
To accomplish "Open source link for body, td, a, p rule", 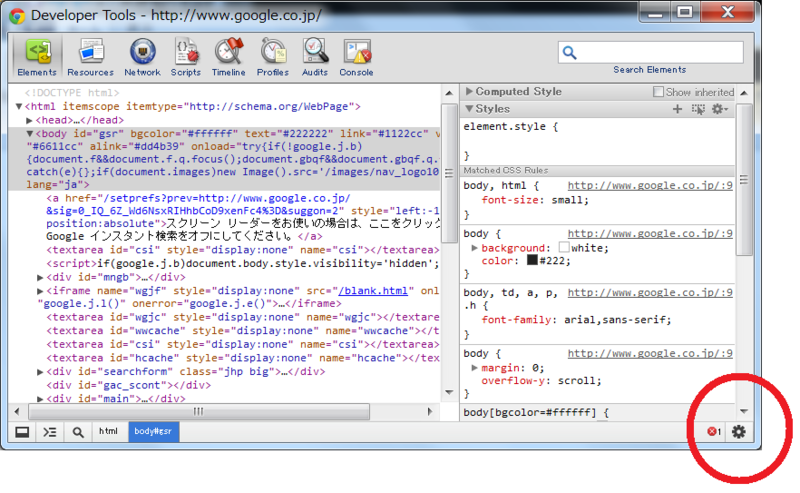I will 650,293.
